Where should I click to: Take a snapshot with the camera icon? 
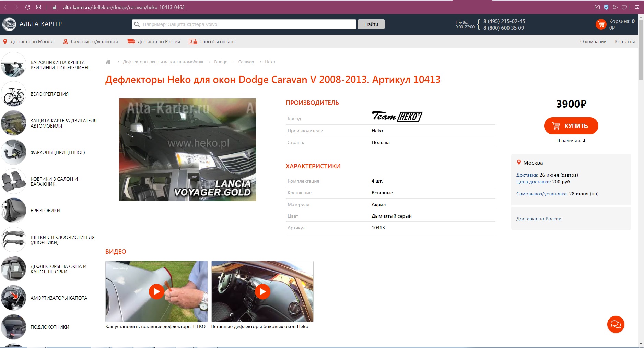tap(597, 7)
